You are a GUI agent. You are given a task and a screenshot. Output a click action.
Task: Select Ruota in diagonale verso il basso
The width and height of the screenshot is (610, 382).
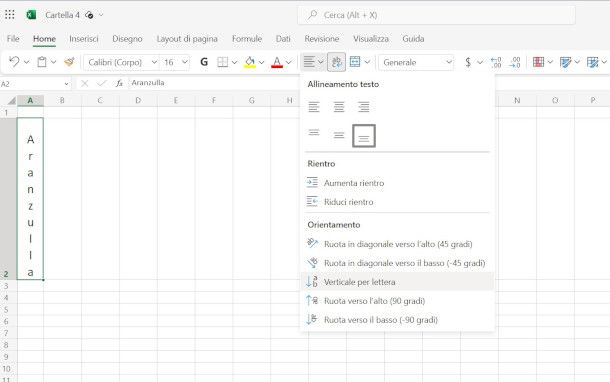pyautogui.click(x=397, y=263)
